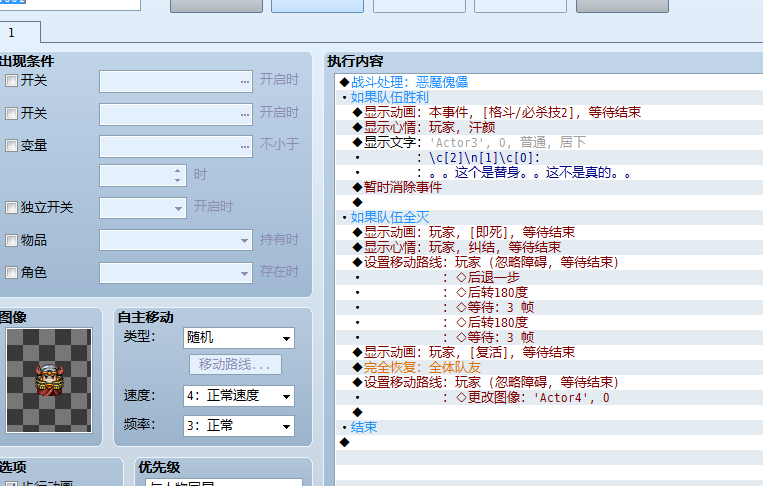
Task: Click the variable value spinner arrows
Action: click(179, 175)
